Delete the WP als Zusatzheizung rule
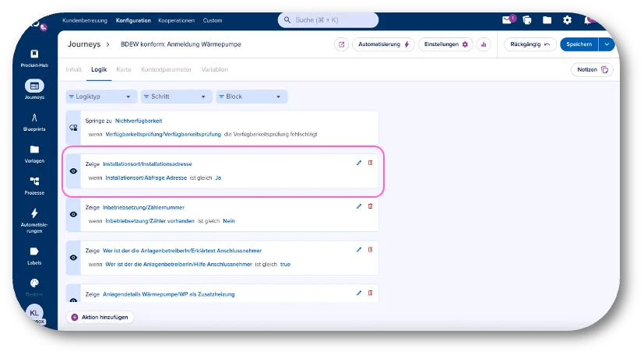Image resolution: width=644 pixels, height=355 pixels. [x=370, y=293]
